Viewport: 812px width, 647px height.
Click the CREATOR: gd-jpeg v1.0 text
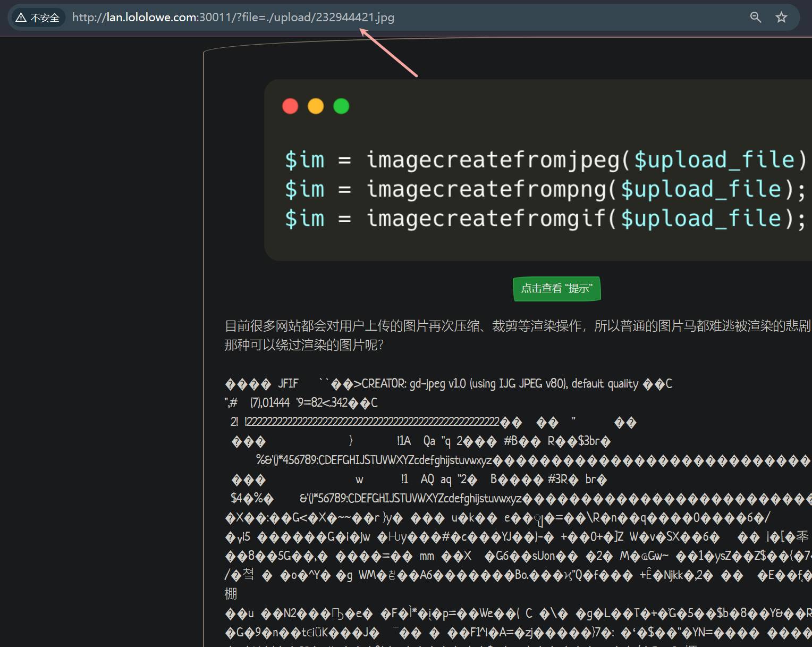pos(409,383)
